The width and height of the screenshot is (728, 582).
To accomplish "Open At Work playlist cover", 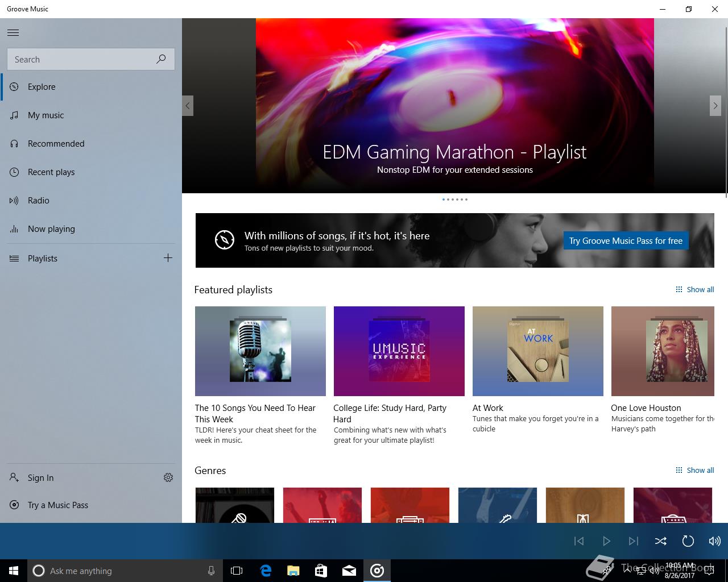I will (x=538, y=351).
